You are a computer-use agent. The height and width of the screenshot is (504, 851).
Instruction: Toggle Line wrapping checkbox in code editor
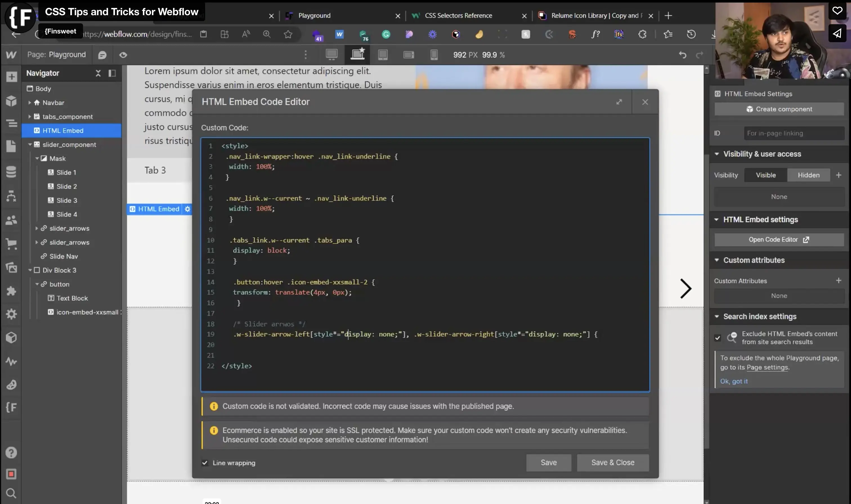click(204, 463)
